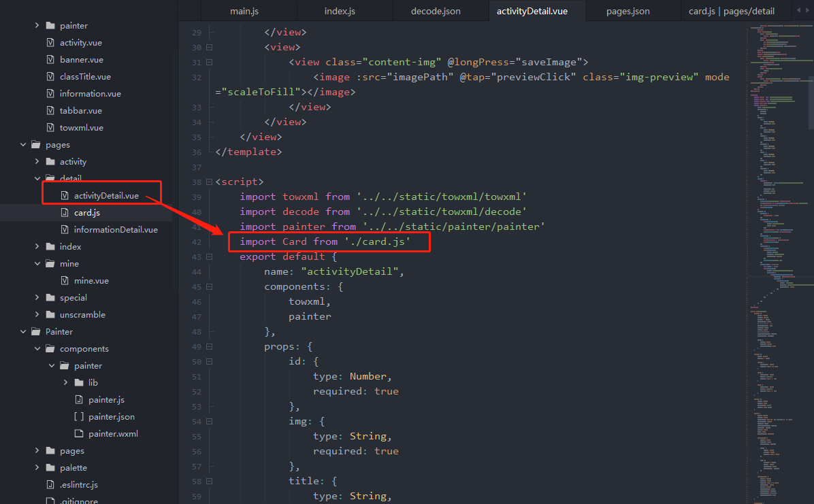Select the activityDetail.vue tab
The width and height of the screenshot is (814, 504).
click(532, 11)
